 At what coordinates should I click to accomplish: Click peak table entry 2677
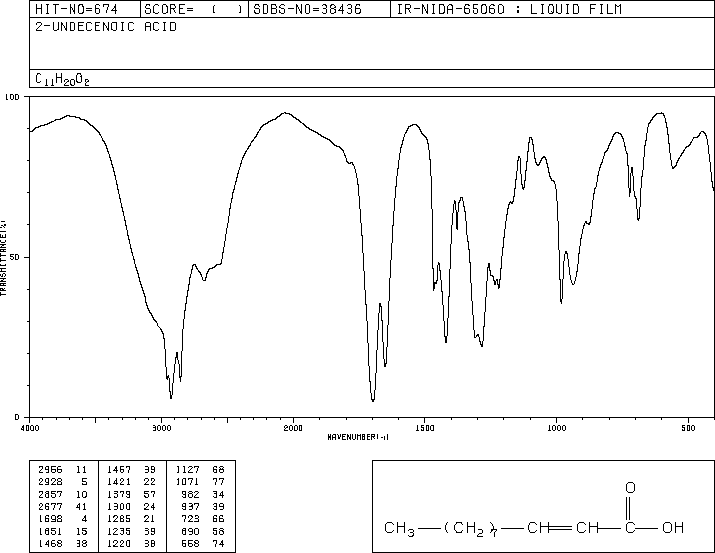(51, 506)
